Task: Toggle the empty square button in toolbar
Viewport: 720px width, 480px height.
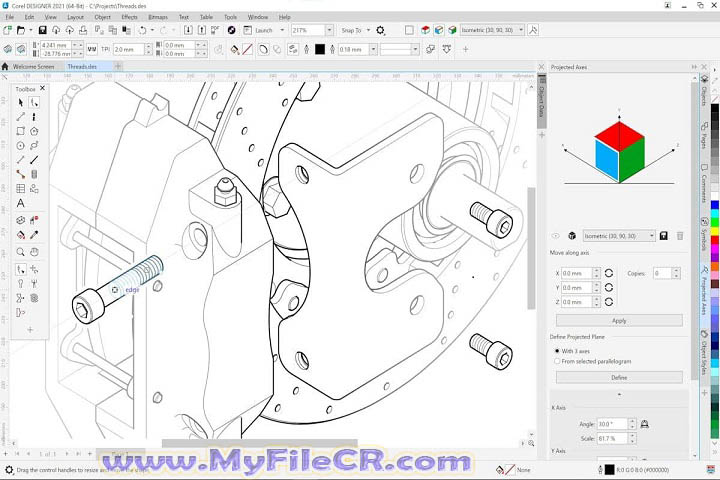Action: (409, 30)
